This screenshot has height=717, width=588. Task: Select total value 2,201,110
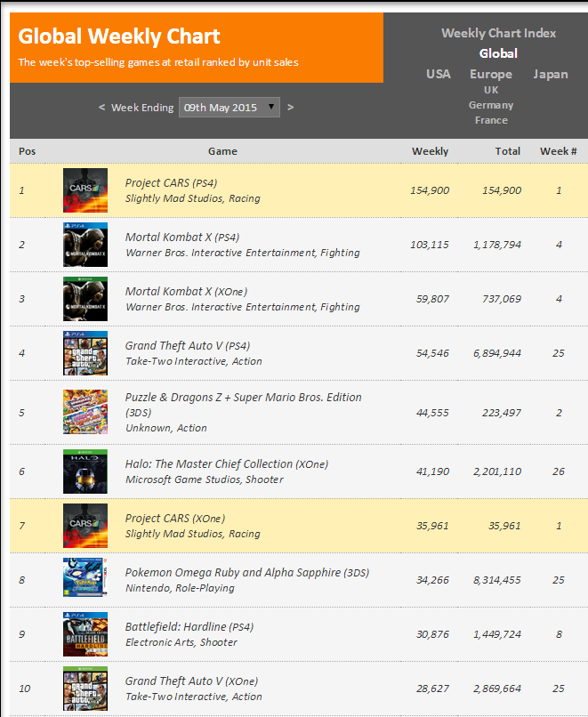tap(497, 471)
